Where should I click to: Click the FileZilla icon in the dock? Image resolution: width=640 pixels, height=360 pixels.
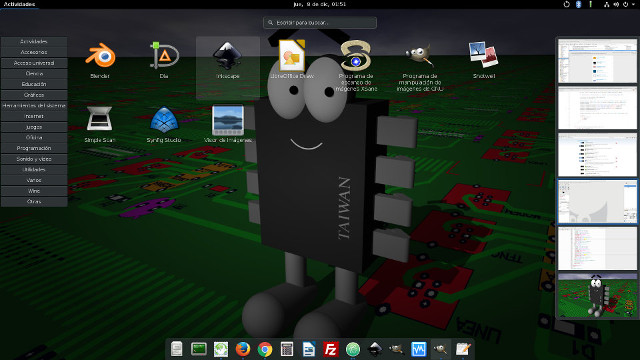pos(331,349)
